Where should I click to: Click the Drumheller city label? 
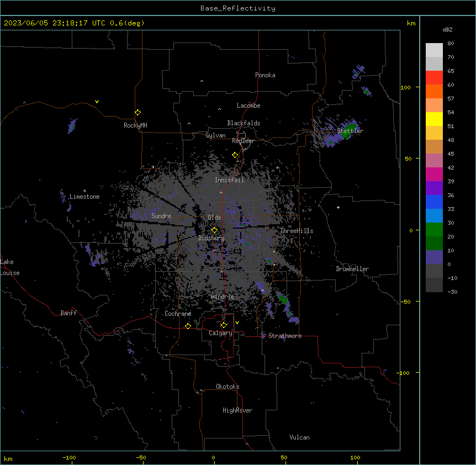(352, 269)
